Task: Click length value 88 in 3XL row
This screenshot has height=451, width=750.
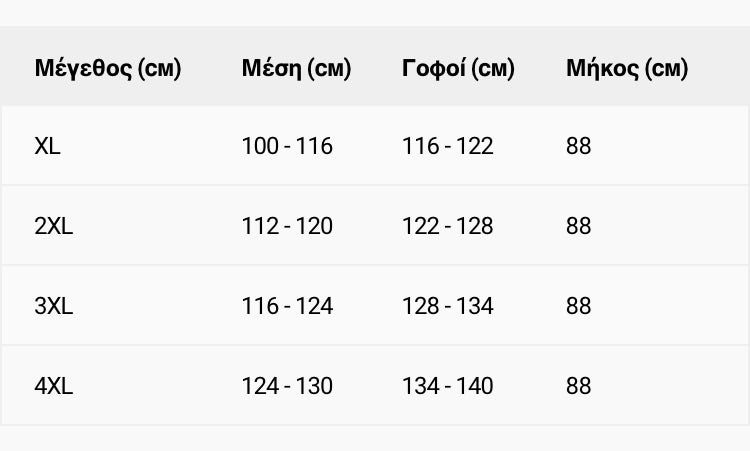Action: coord(579,306)
